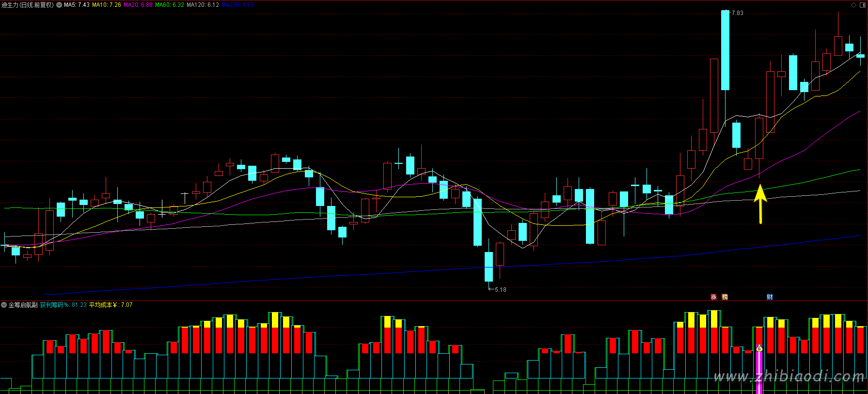Click the green MA60: 6.32 label
868x394 pixels.
tap(170, 5)
